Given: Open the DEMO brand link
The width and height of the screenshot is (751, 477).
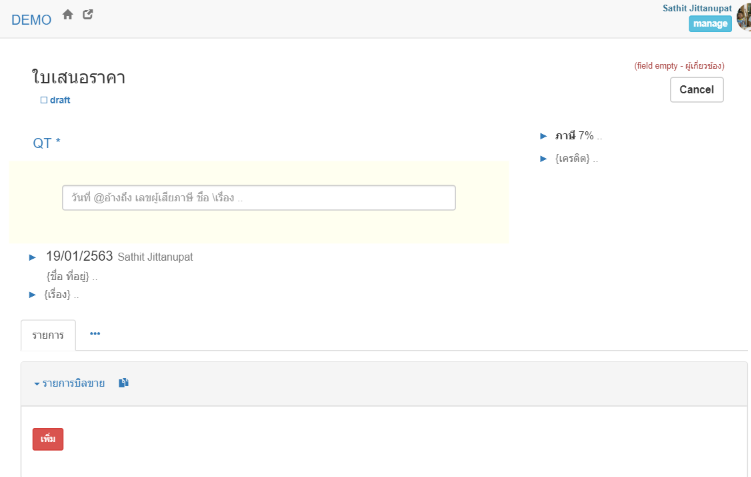Looking at the screenshot, I should (31, 20).
